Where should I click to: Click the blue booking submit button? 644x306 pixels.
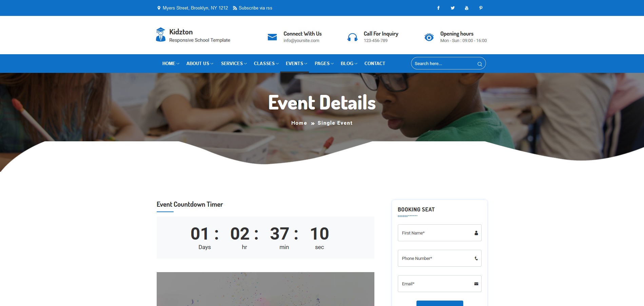click(440, 303)
